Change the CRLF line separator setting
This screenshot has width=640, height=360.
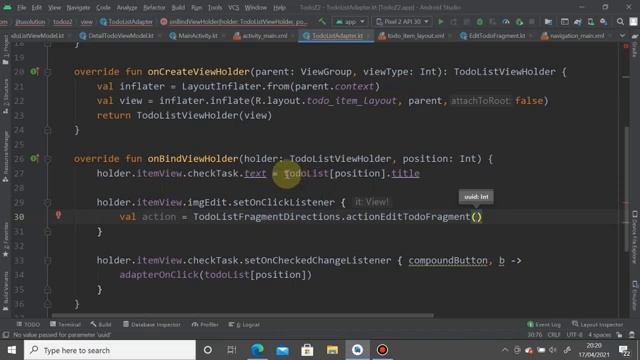(x=553, y=335)
